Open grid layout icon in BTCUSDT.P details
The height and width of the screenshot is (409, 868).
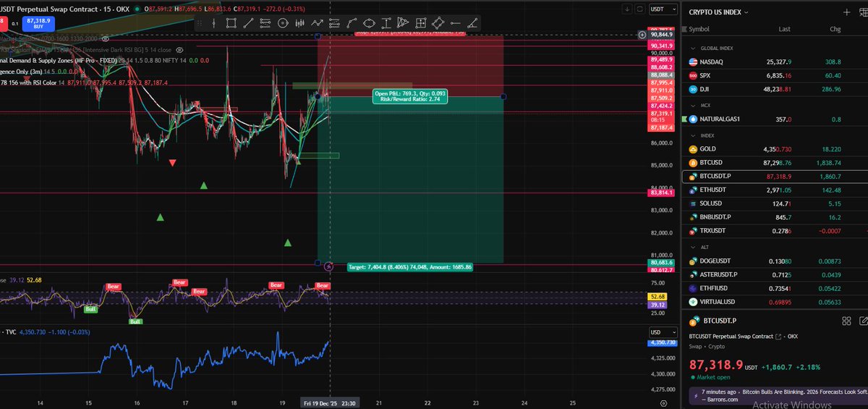pos(847,321)
